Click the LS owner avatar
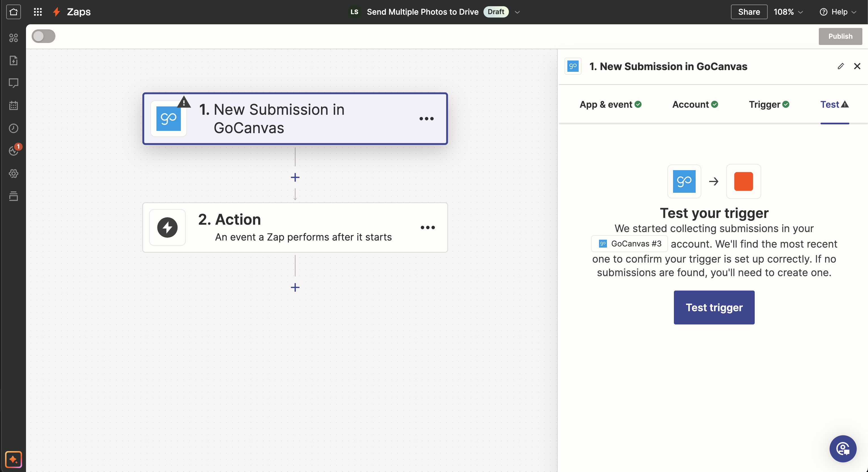This screenshot has width=868, height=472. point(355,12)
